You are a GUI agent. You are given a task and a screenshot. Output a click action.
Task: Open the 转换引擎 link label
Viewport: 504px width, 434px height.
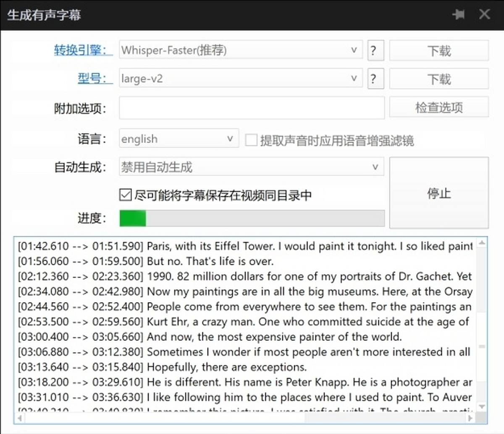point(83,50)
